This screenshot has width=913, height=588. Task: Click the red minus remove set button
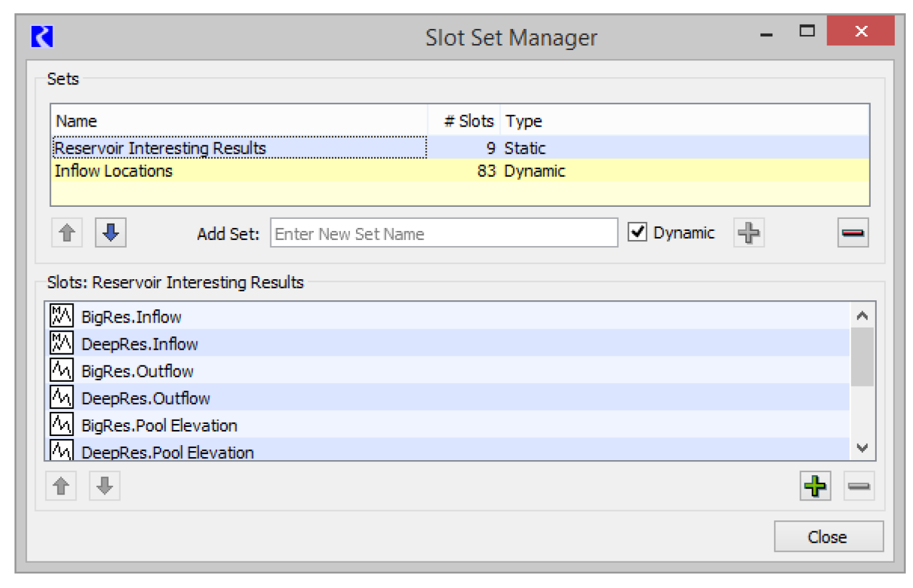[852, 233]
